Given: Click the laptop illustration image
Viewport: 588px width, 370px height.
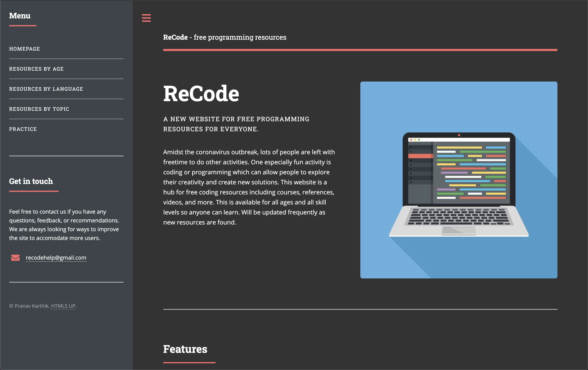Looking at the screenshot, I should tap(459, 180).
